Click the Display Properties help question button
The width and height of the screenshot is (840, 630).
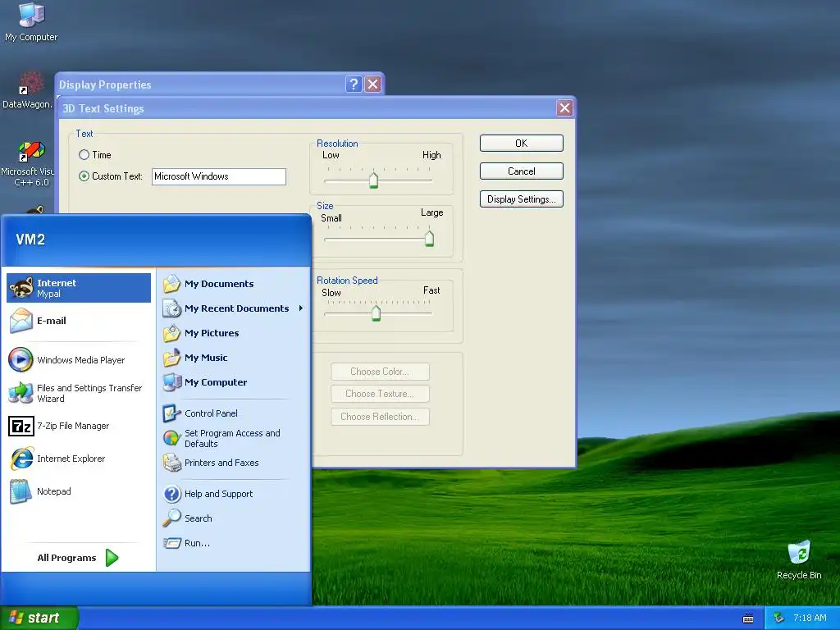(x=354, y=84)
